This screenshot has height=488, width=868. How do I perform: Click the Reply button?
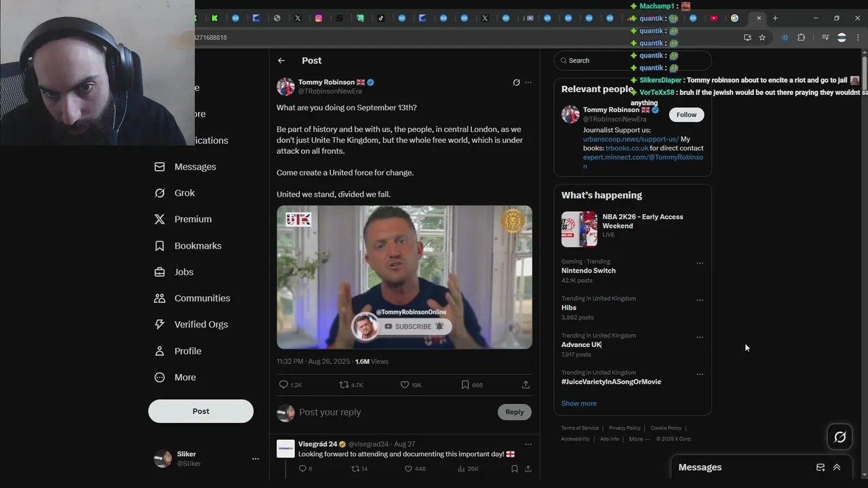tap(515, 412)
